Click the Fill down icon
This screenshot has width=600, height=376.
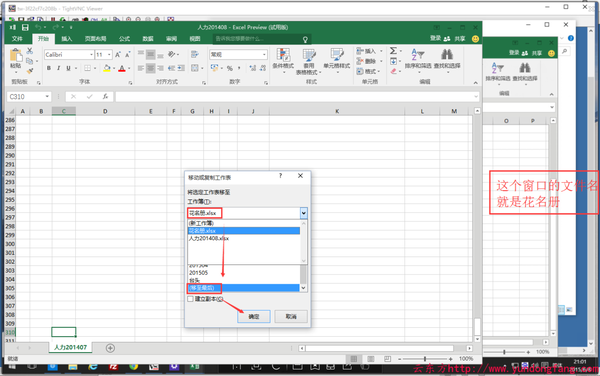(393, 61)
